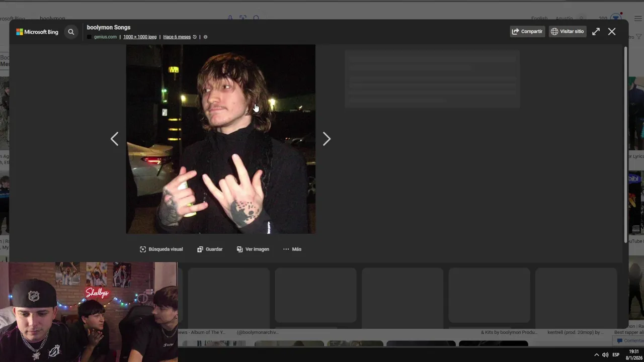Expand the image viewer to full screen
This screenshot has width=644, height=362.
[x=596, y=31]
